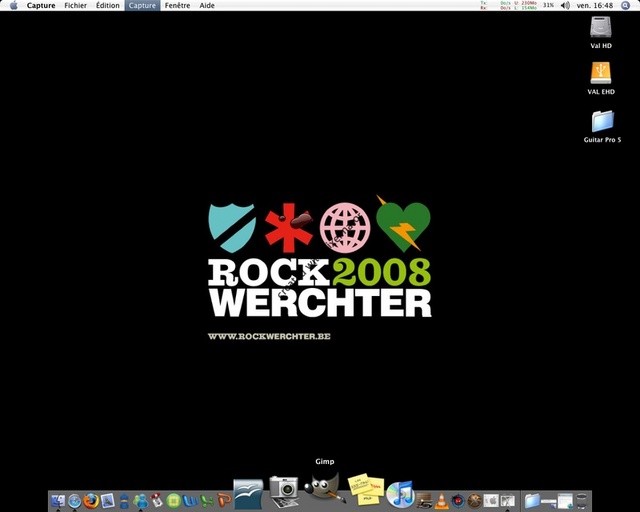Open the minimized window thumbnail in Dock
This screenshot has height=512, width=640.
click(x=565, y=501)
